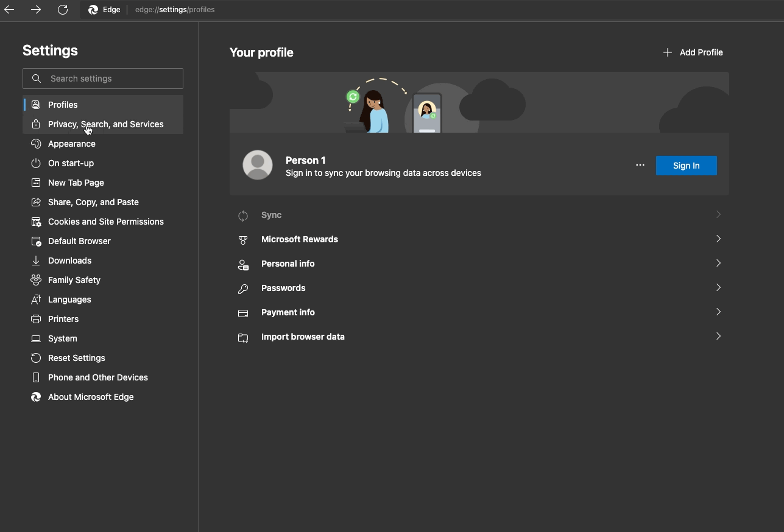Expand the Personal info chevron

[x=718, y=263]
